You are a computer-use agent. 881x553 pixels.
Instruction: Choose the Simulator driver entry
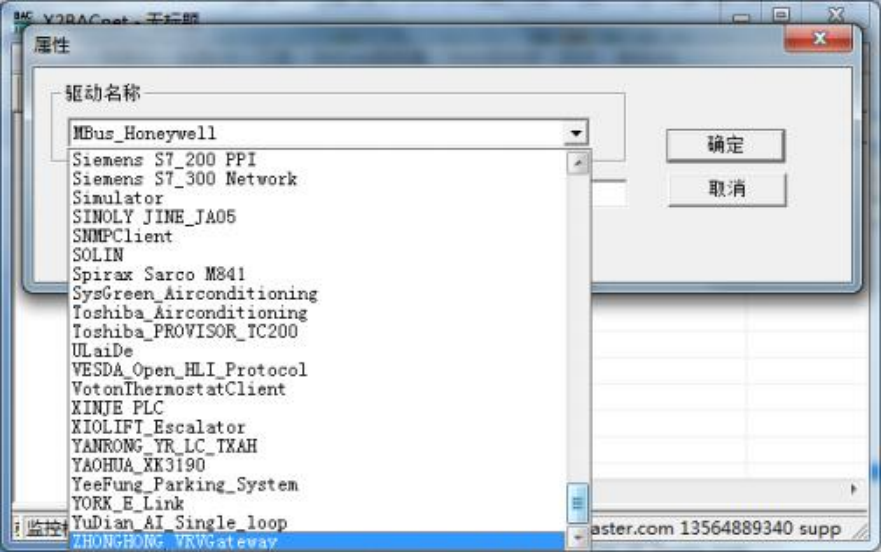pos(317,198)
